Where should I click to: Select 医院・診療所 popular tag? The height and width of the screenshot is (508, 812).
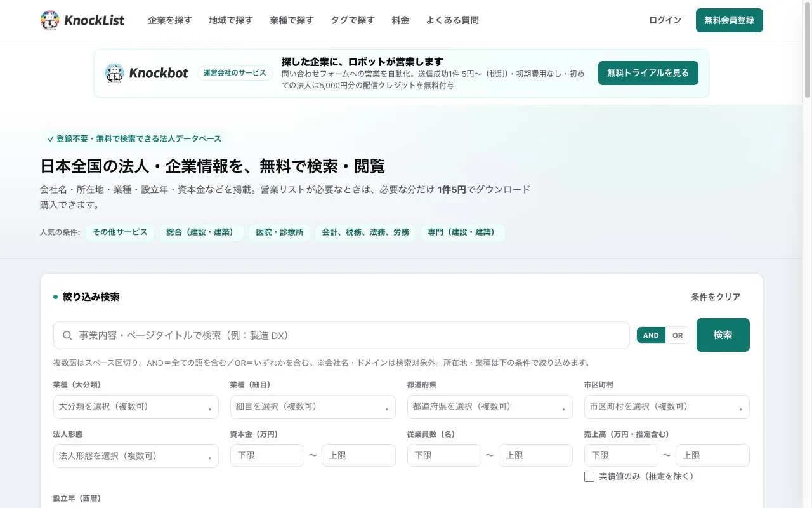tap(280, 232)
